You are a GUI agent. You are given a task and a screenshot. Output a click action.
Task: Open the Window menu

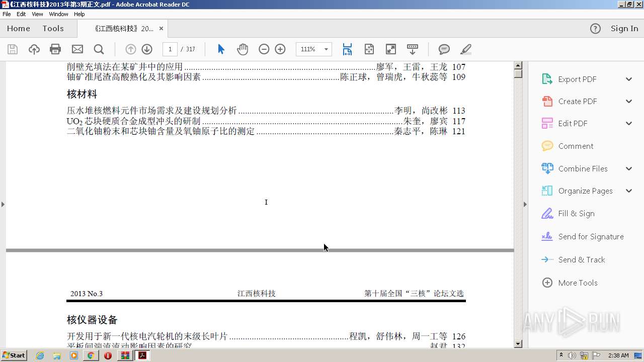tap(58, 14)
